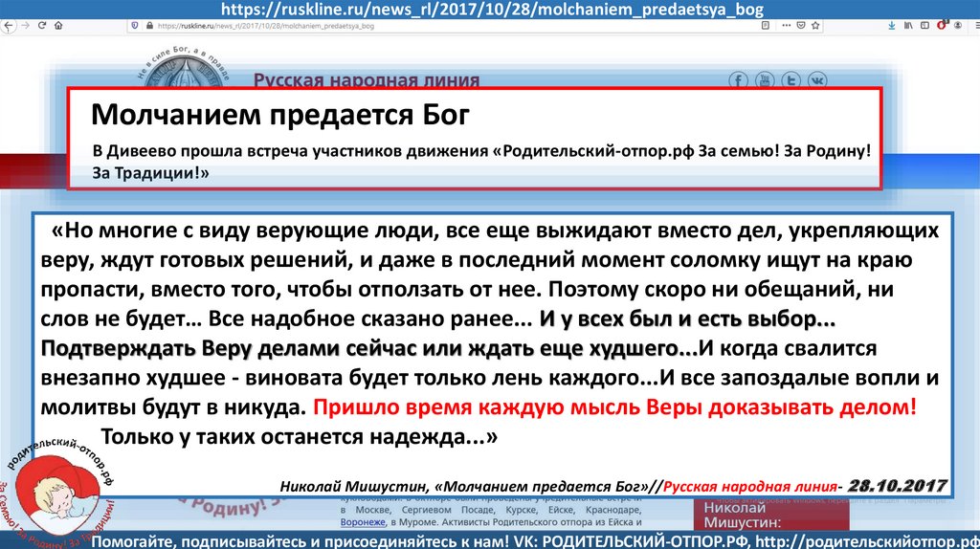The height and width of the screenshot is (549, 980).
Task: Click the forward navigation arrow
Action: [x=26, y=26]
